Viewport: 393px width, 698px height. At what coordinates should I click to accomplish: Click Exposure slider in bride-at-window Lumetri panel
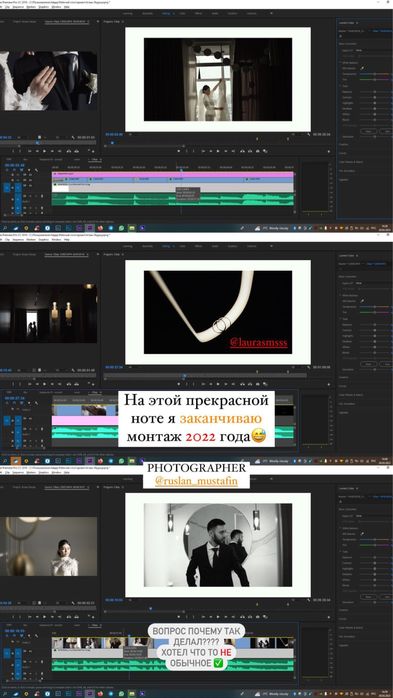click(375, 91)
